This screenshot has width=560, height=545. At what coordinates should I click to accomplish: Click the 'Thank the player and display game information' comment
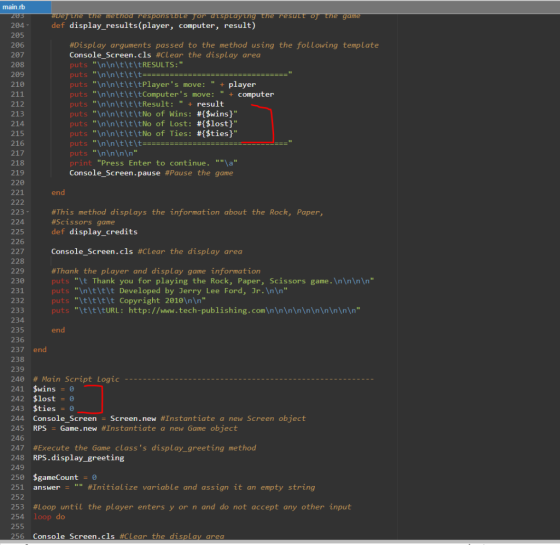pos(156,271)
